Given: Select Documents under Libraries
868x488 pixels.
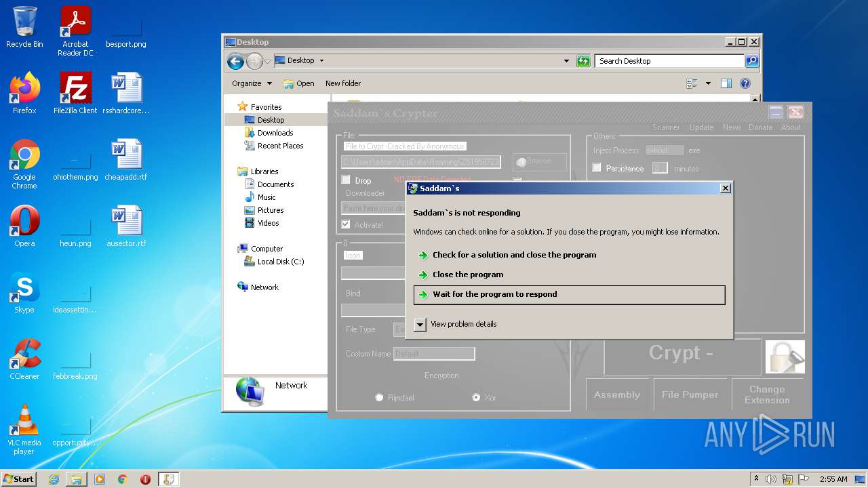Looking at the screenshot, I should pos(275,184).
